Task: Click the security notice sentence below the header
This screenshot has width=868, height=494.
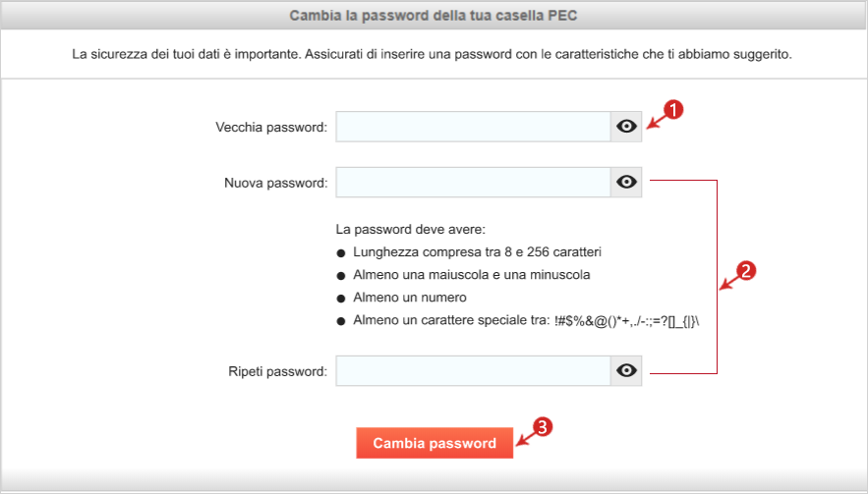Action: click(x=432, y=54)
